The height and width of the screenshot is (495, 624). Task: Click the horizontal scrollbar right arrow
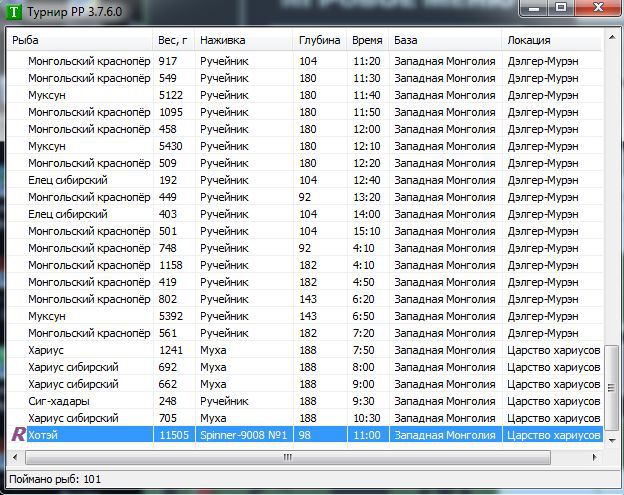tap(595, 457)
